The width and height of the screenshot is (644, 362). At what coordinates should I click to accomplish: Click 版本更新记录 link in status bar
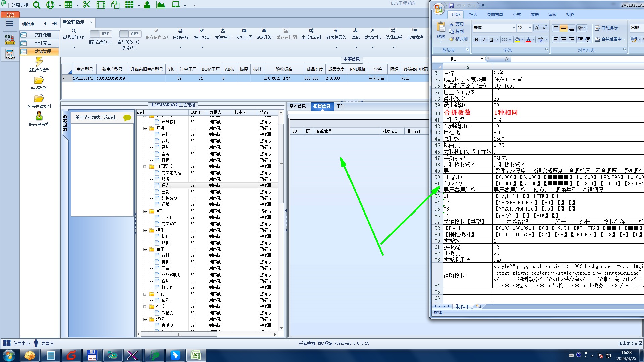[630, 343]
